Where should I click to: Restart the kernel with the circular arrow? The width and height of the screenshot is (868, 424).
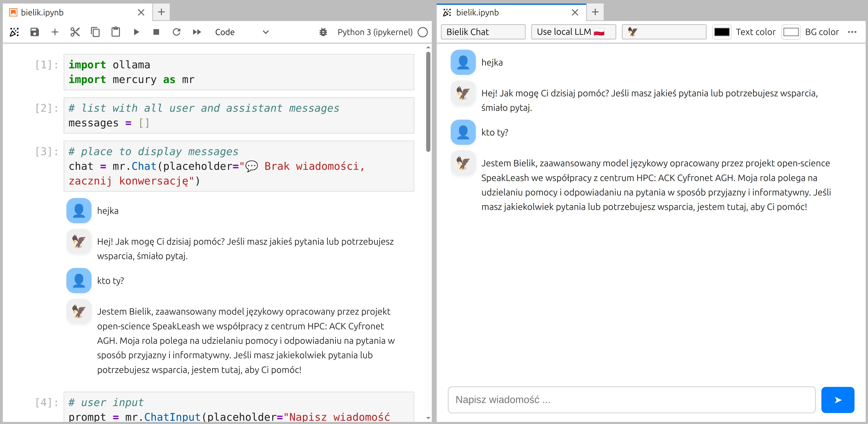177,32
